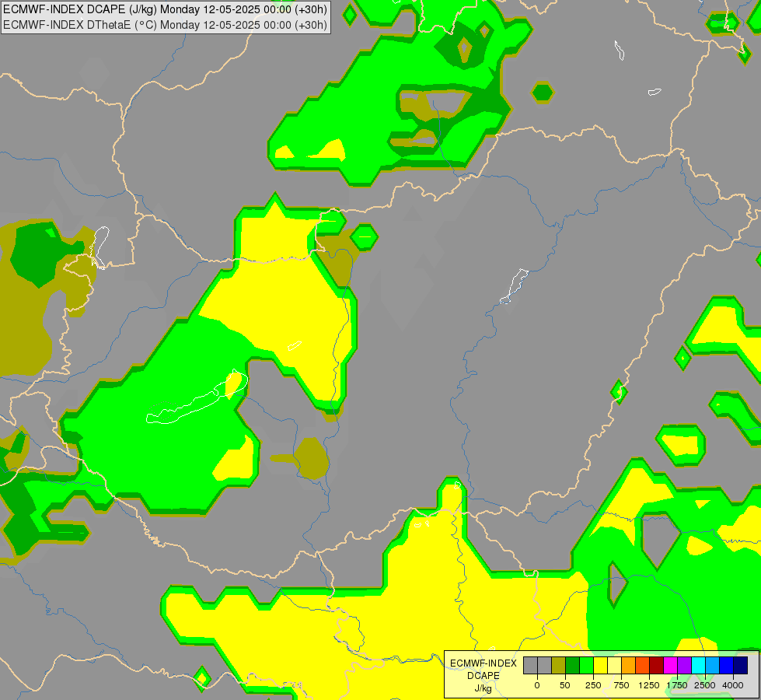Click the magenta legend swatch

point(670,666)
